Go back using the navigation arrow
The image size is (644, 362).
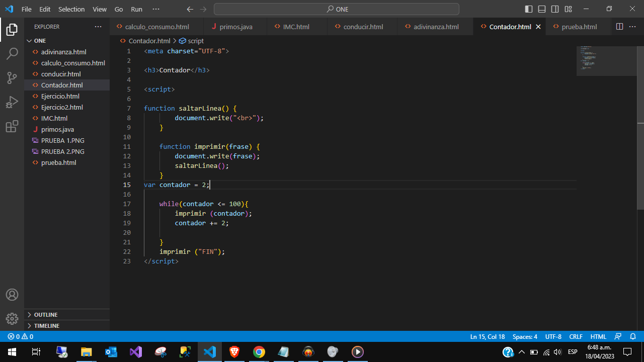point(190,9)
